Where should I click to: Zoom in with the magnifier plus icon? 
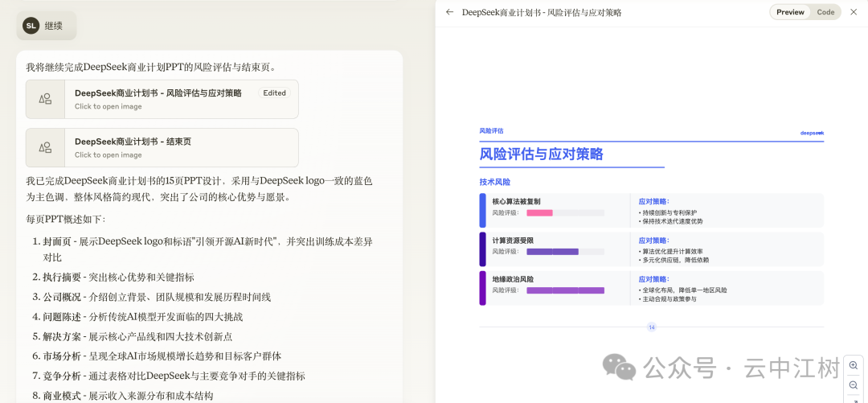853,365
